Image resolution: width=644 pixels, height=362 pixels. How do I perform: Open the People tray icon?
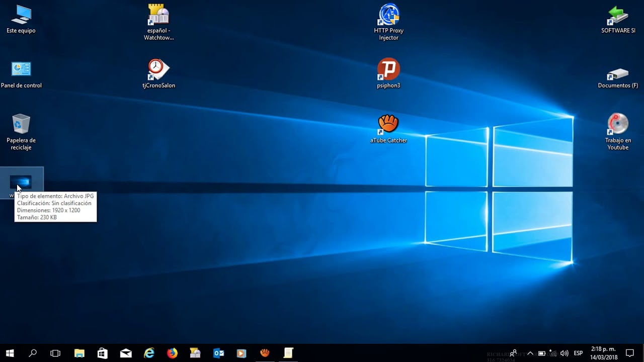coord(514,353)
